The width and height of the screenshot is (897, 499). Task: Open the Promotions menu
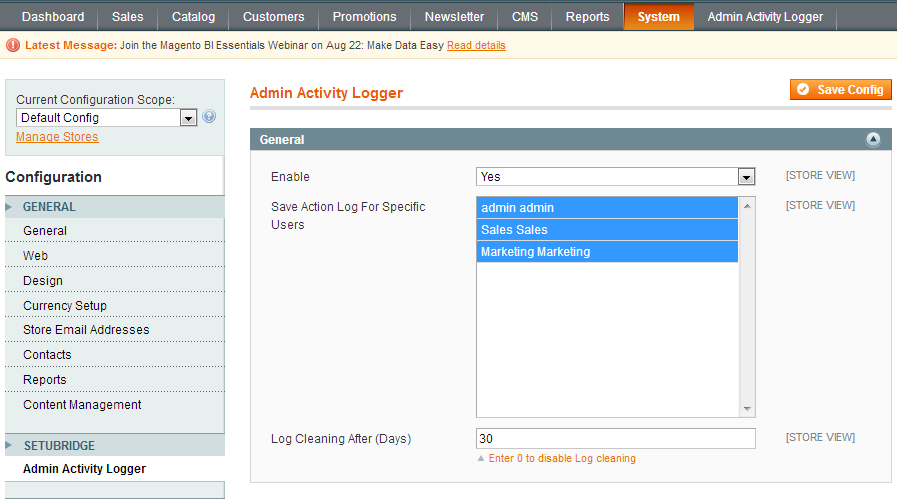point(364,17)
